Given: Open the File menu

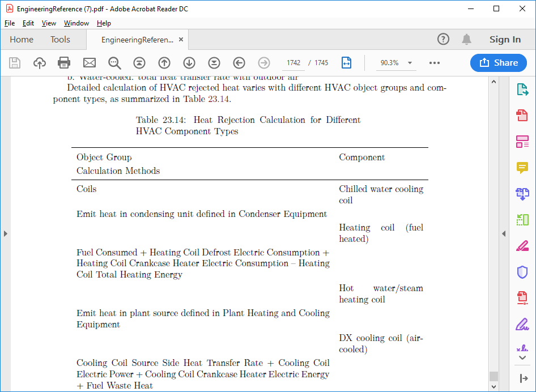Looking at the screenshot, I should click(9, 23).
